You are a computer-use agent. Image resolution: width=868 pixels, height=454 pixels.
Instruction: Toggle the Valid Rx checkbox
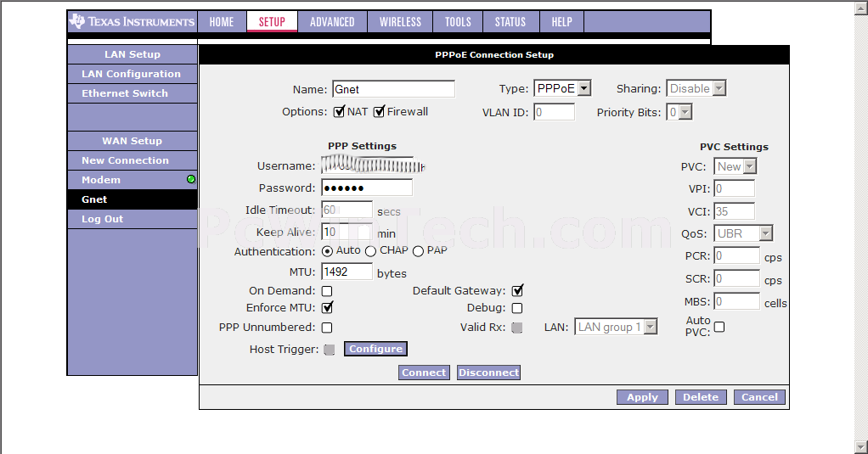(x=517, y=328)
